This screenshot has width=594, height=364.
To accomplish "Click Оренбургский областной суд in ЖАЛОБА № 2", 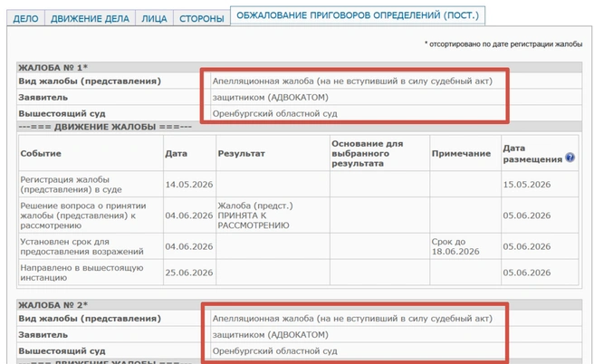I will [274, 351].
